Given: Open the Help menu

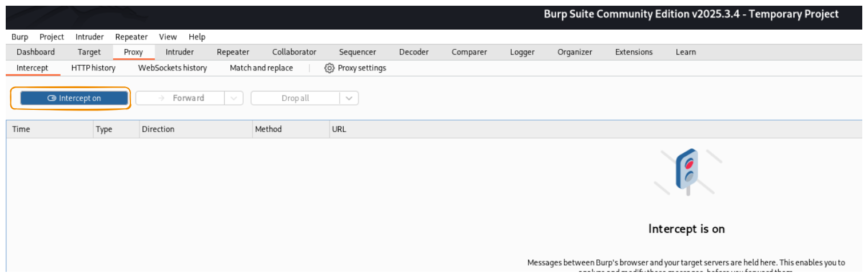Looking at the screenshot, I should (197, 37).
